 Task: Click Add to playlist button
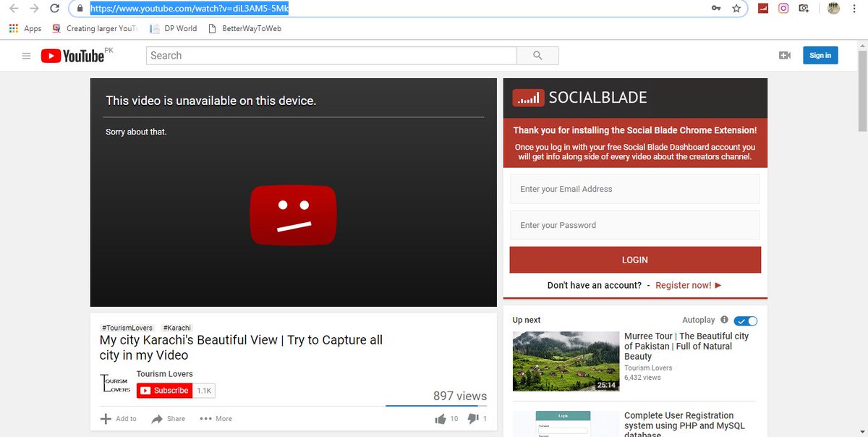coord(118,419)
